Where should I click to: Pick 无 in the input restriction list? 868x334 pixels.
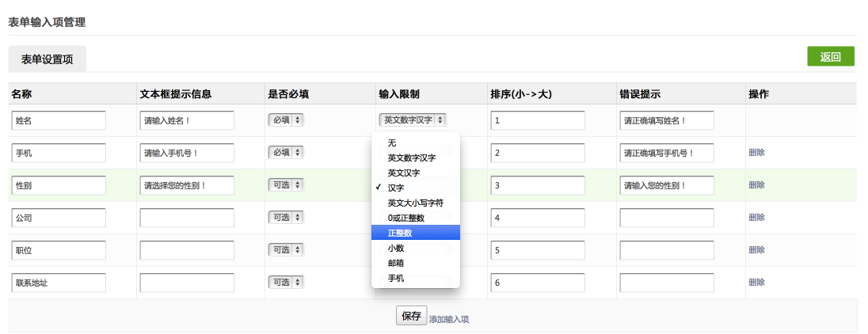(415, 142)
